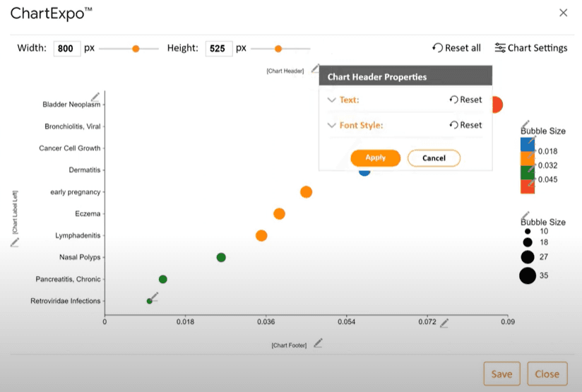
Task: Click the Chart Header Properties title bar
Action: click(x=405, y=77)
